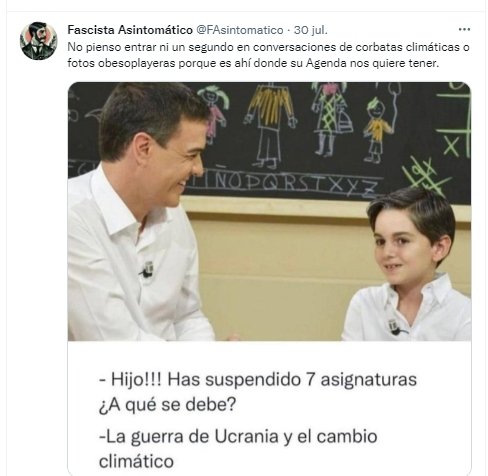Viewport: 488px width, 476px height.
Task: Open the @FAsintomatico handle link
Action: 240,30
